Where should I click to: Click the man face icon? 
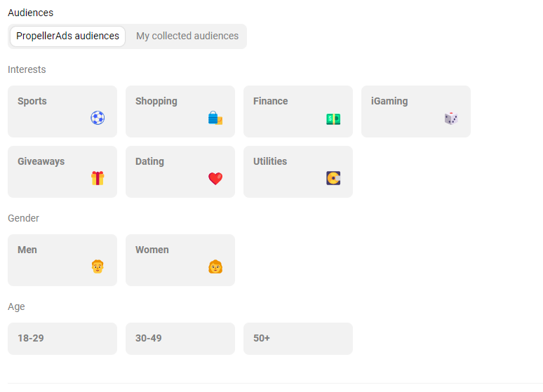click(98, 266)
